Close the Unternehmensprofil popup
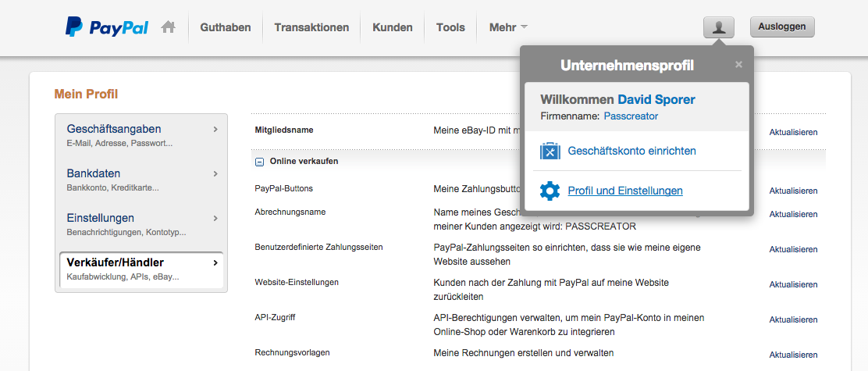Screen dimensions: 868x371 coord(738,65)
